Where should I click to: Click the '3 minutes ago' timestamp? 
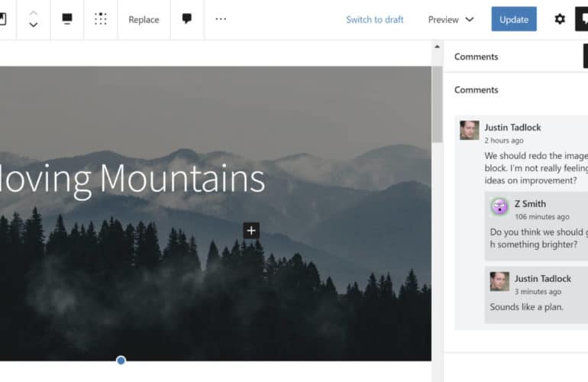click(x=538, y=292)
